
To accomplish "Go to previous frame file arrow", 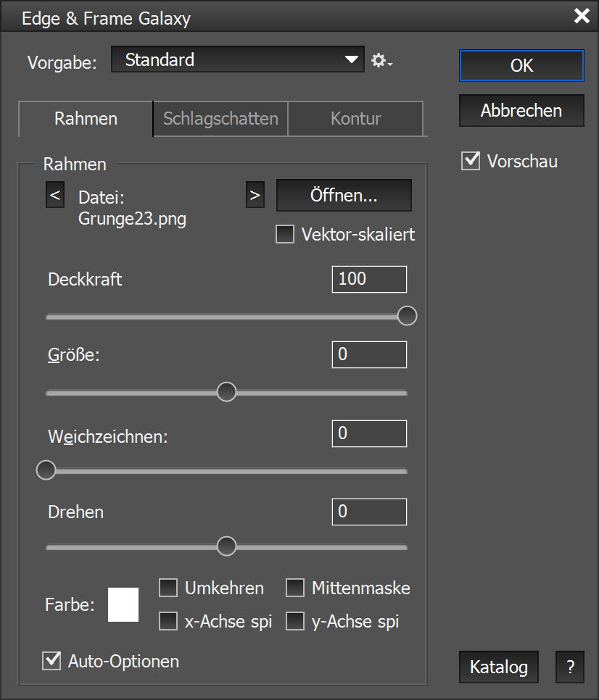I will click(55, 195).
